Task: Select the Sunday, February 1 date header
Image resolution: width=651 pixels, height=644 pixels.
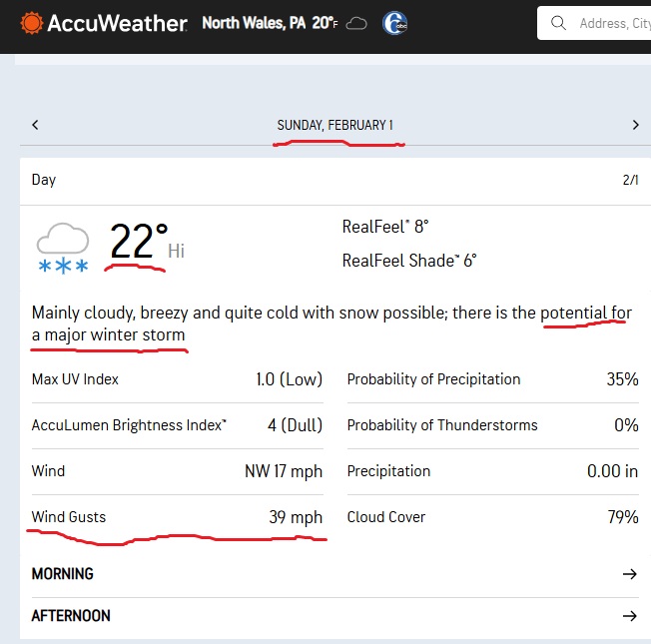Action: [334, 125]
